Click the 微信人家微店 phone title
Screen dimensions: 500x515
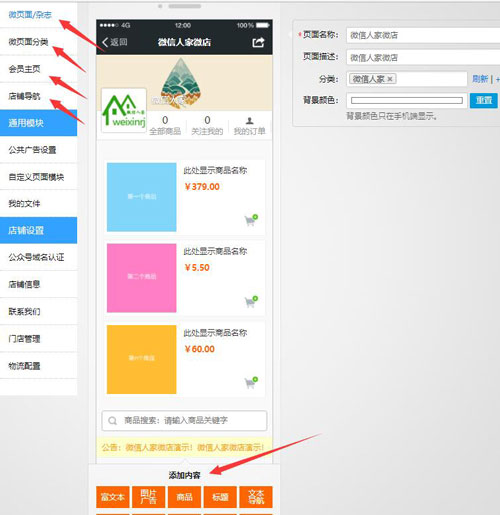[184, 42]
